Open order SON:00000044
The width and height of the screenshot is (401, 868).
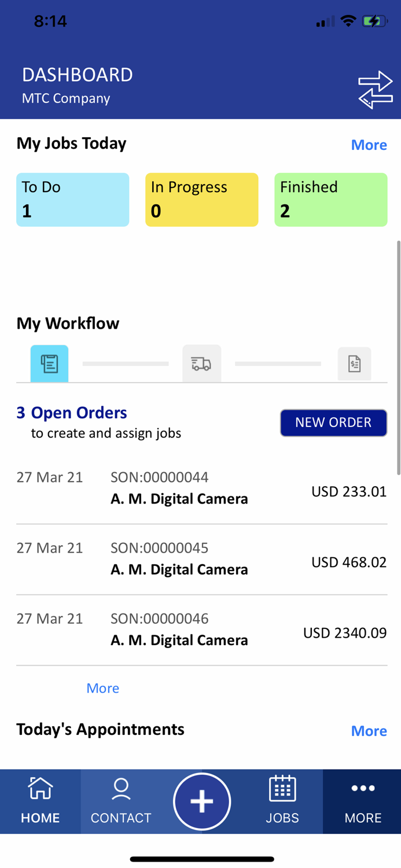pyautogui.click(x=201, y=489)
